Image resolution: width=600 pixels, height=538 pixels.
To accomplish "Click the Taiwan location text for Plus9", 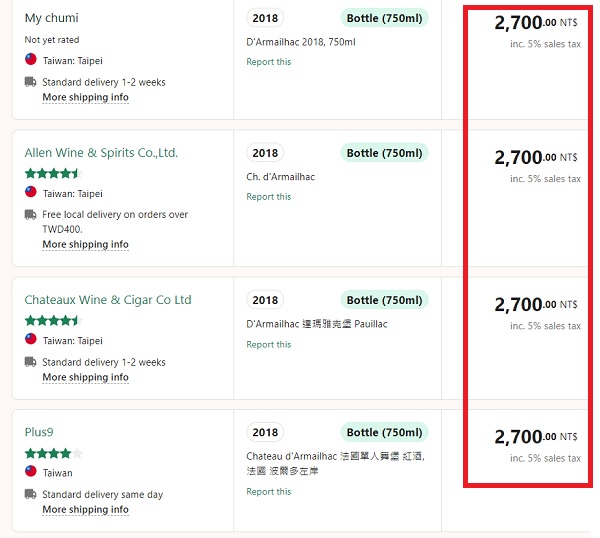I will 58,473.
